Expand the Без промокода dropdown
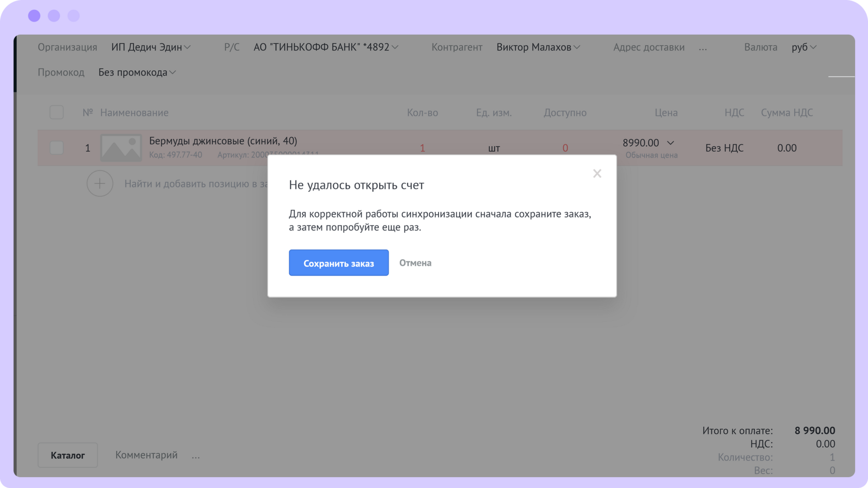This screenshot has height=488, width=868. [x=137, y=72]
